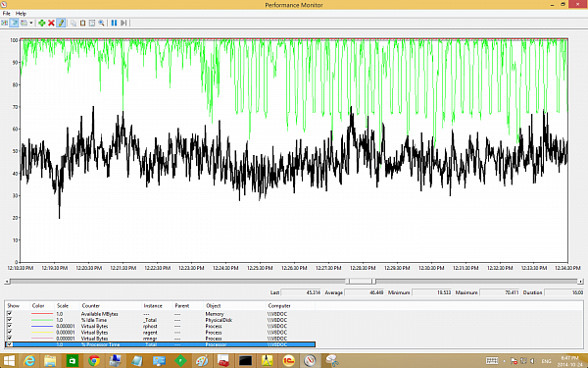588x368 pixels.
Task: Open the Help menu
Action: click(x=21, y=13)
